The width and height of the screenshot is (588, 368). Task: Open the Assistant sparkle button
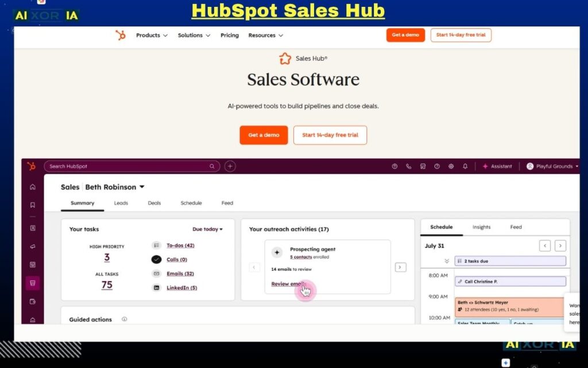[x=497, y=166]
